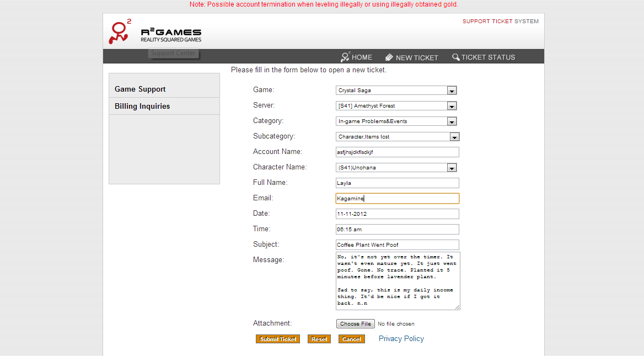Open the Character Name dropdown
Image resolution: width=644 pixels, height=356 pixels.
396,168
